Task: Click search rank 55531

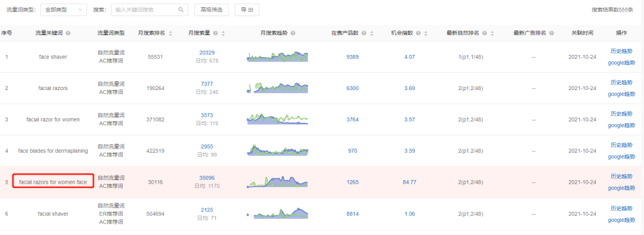Action: tap(155, 57)
